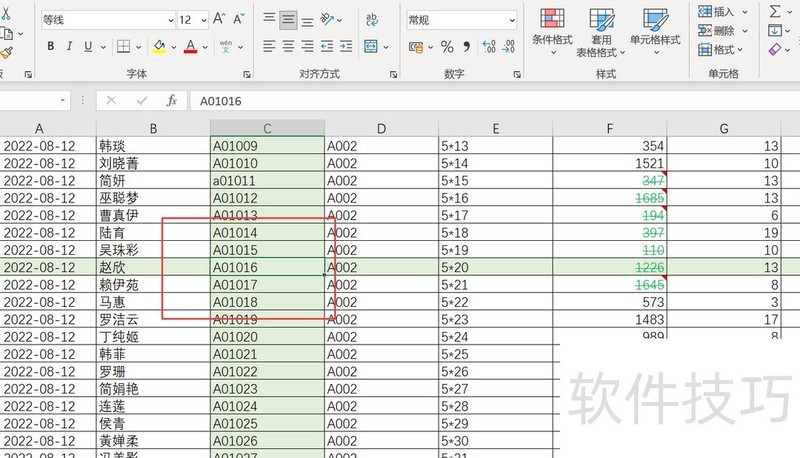Screen dimensions: 800x458
Task: Click the text Orientation icon
Action: (x=327, y=19)
